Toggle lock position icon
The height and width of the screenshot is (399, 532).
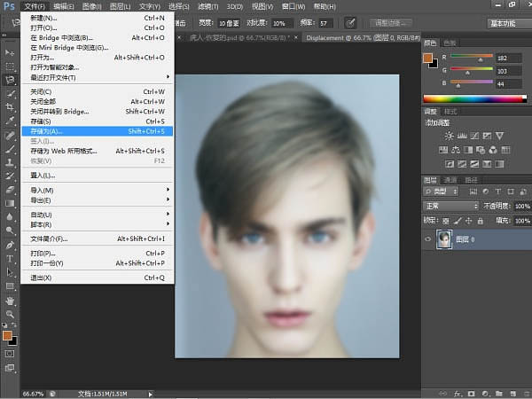coord(468,221)
